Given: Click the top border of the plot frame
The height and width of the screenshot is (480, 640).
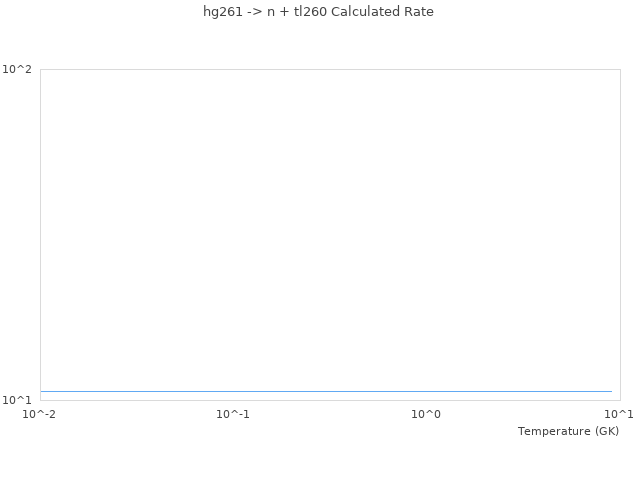Looking at the screenshot, I should tap(330, 69).
